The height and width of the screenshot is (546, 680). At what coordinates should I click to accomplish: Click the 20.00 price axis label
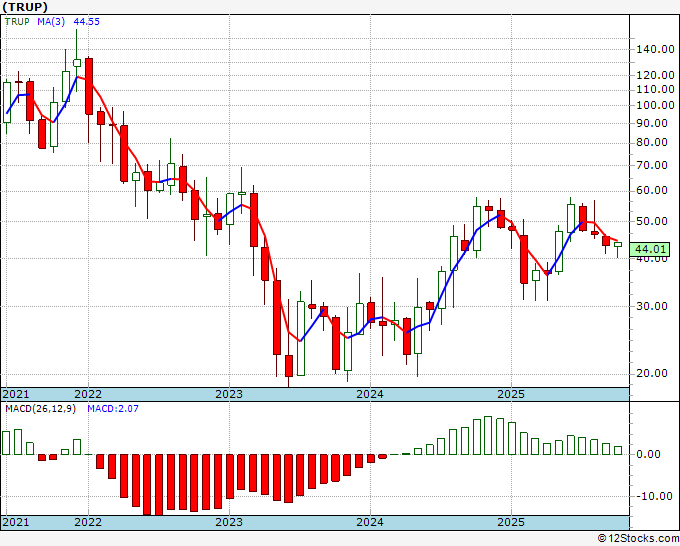tap(652, 373)
